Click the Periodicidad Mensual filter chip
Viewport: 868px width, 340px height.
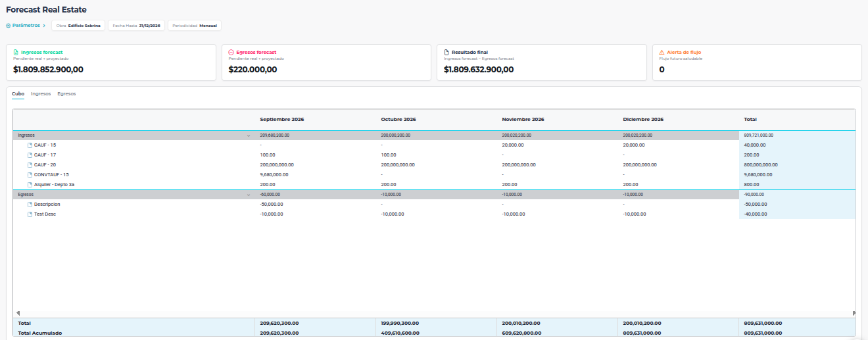[x=195, y=26]
